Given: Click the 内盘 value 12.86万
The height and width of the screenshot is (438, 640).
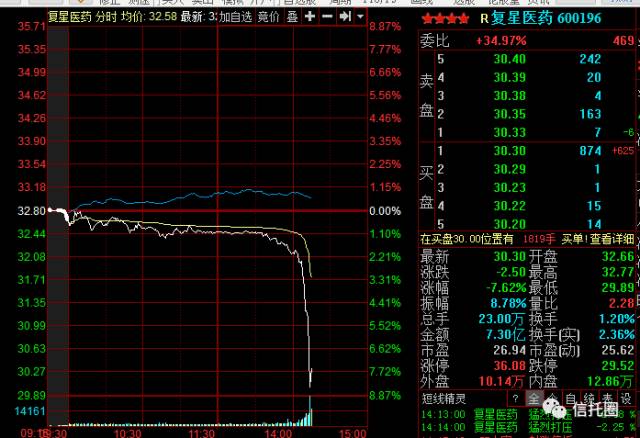Looking at the screenshot, I should [611, 382].
